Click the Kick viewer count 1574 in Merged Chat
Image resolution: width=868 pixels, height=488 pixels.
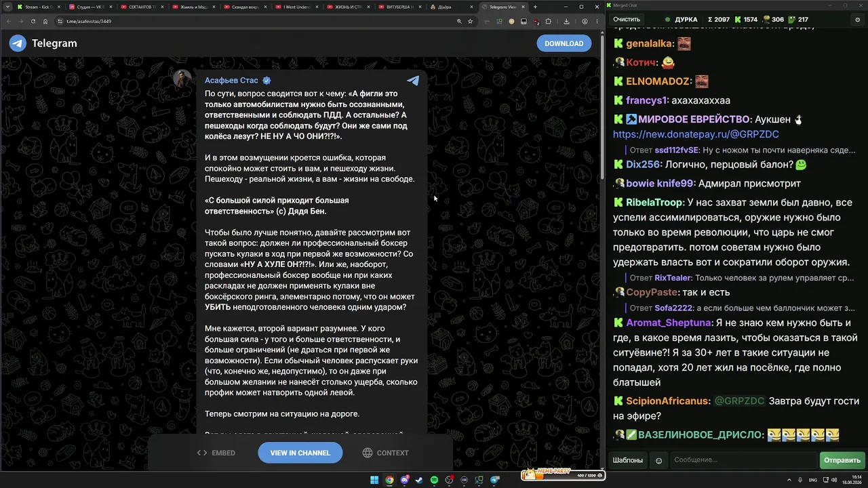746,20
